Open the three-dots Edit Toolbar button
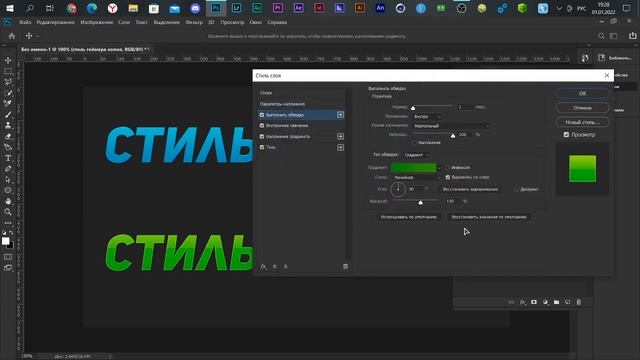Viewport: 640px width, 360px height. (x=8, y=223)
